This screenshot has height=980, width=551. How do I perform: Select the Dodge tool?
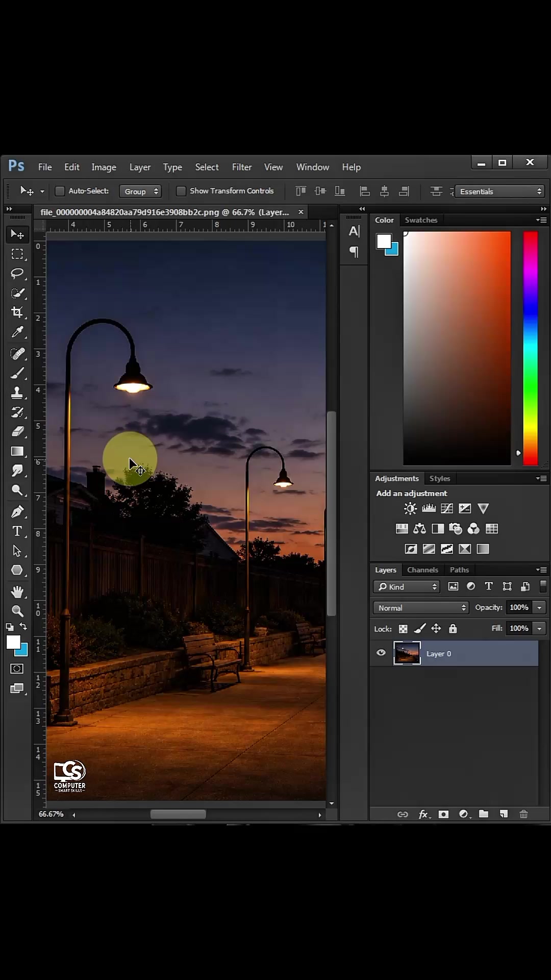pos(17,490)
